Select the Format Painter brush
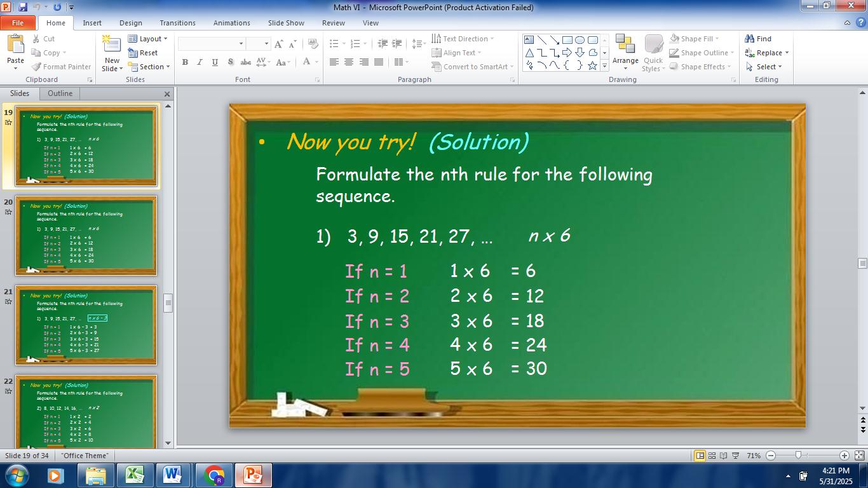Image resolution: width=868 pixels, height=488 pixels. pyautogui.click(x=61, y=67)
